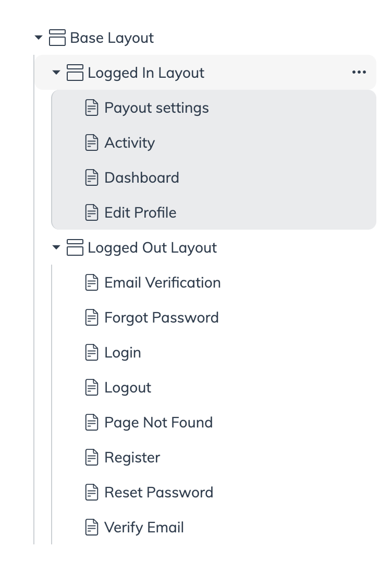The image size is (392, 571).
Task: Collapse the Base Layout tree node
Action: click(39, 38)
